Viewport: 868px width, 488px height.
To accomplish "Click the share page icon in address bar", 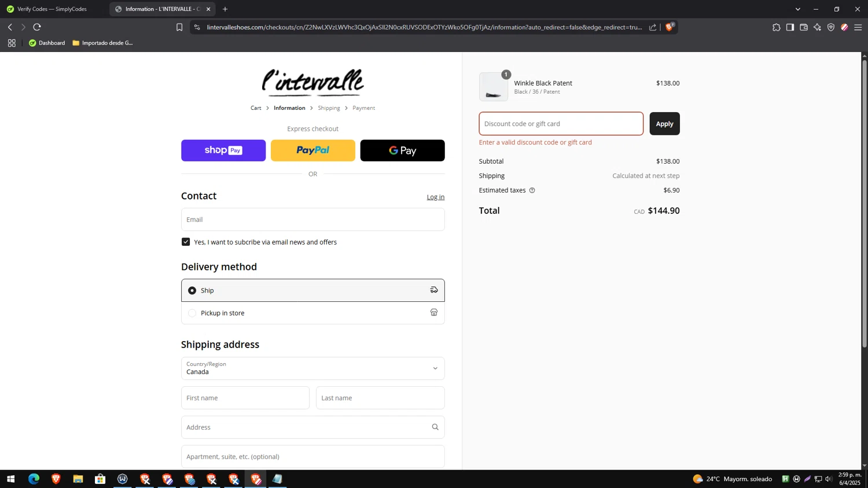I will coord(653,27).
